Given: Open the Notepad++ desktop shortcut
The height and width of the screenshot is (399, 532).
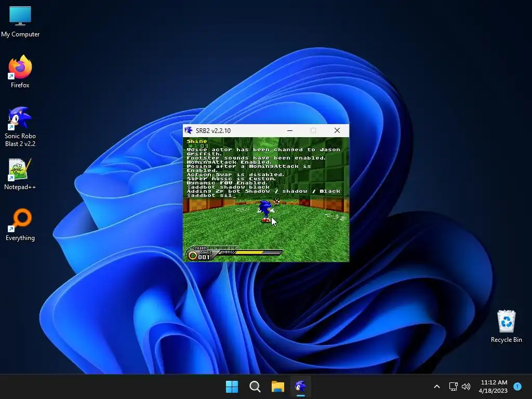Looking at the screenshot, I should 20,174.
